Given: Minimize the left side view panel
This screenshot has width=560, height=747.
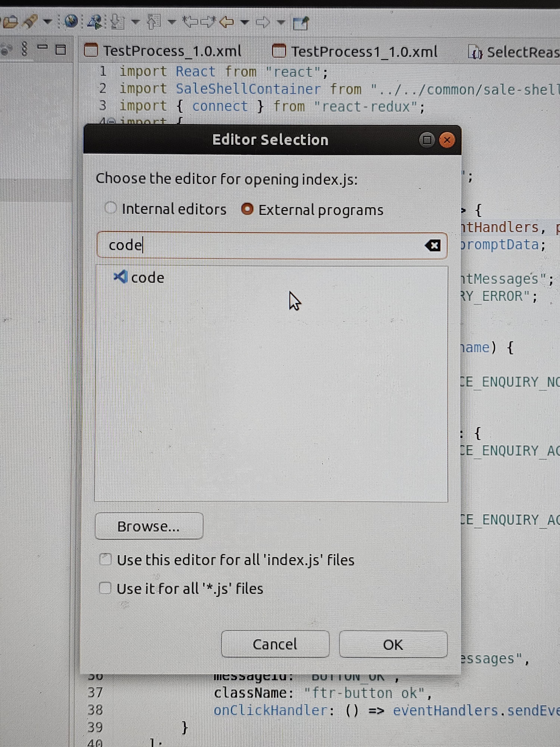Looking at the screenshot, I should coord(42,47).
